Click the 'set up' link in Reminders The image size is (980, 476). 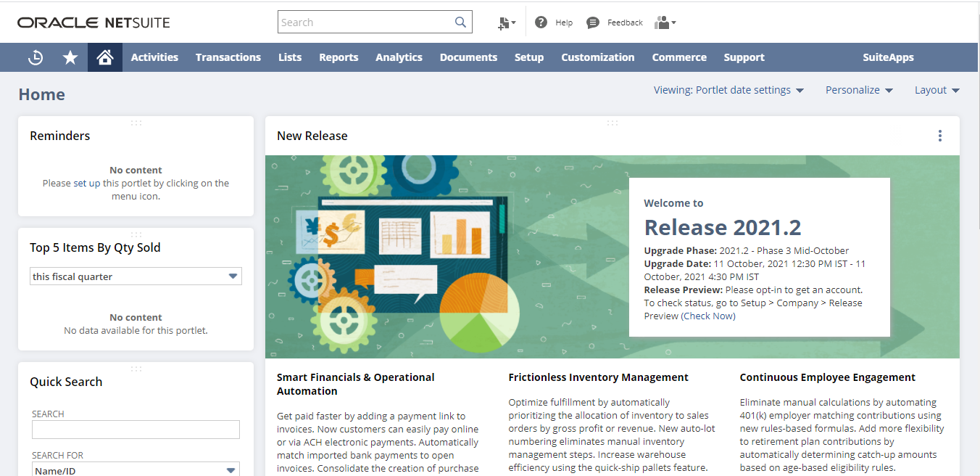[87, 184]
